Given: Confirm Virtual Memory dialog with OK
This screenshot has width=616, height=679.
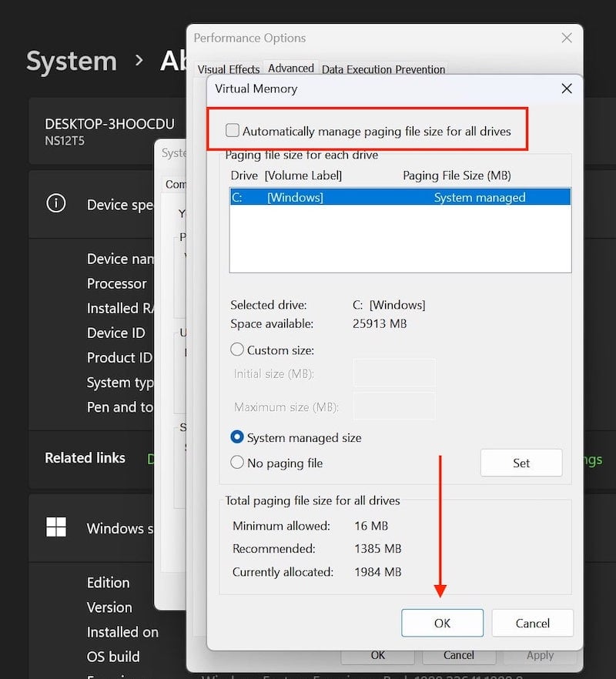Looking at the screenshot, I should tap(442, 623).
